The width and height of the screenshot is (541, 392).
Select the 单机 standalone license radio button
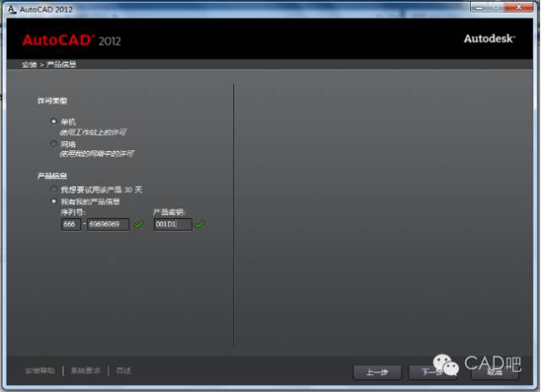(x=53, y=122)
